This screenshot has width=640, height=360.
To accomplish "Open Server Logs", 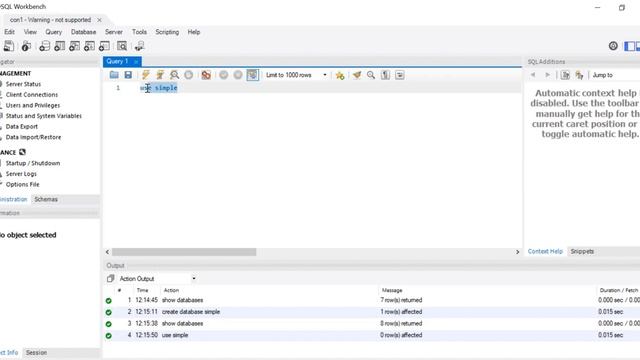I will click(x=21, y=174).
